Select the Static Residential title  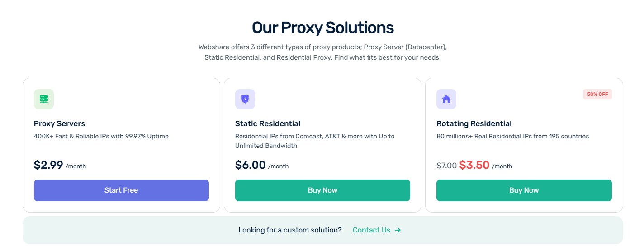pos(268,123)
